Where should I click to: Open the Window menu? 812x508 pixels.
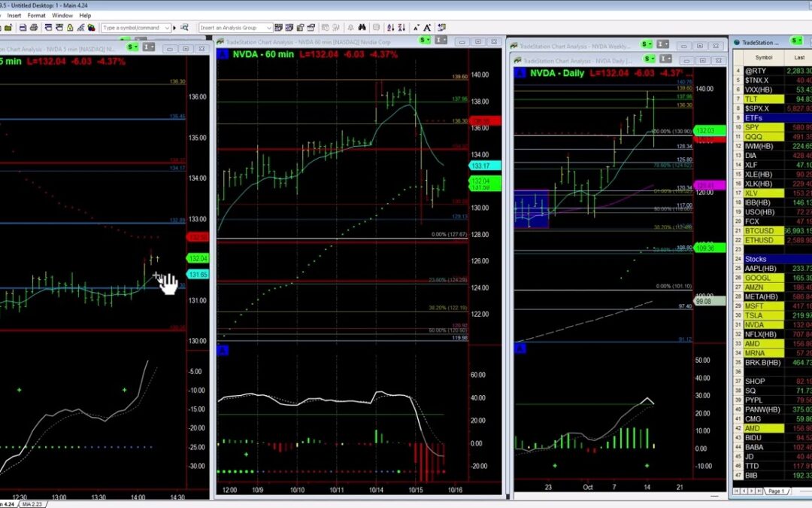click(62, 16)
